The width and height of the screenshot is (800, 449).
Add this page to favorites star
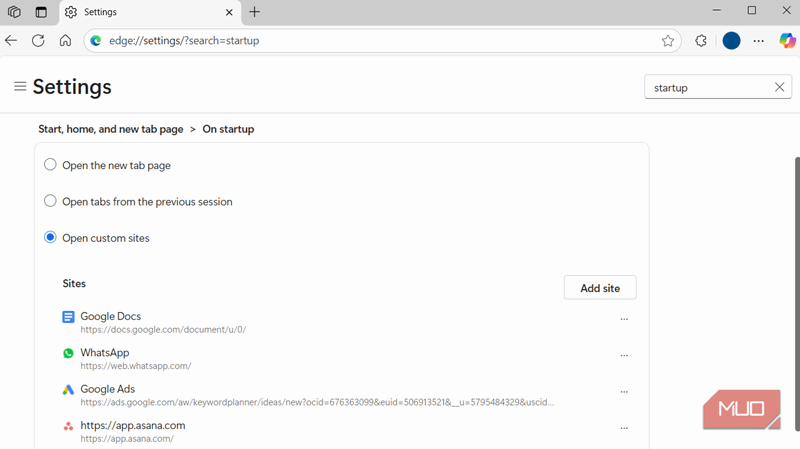pos(668,41)
